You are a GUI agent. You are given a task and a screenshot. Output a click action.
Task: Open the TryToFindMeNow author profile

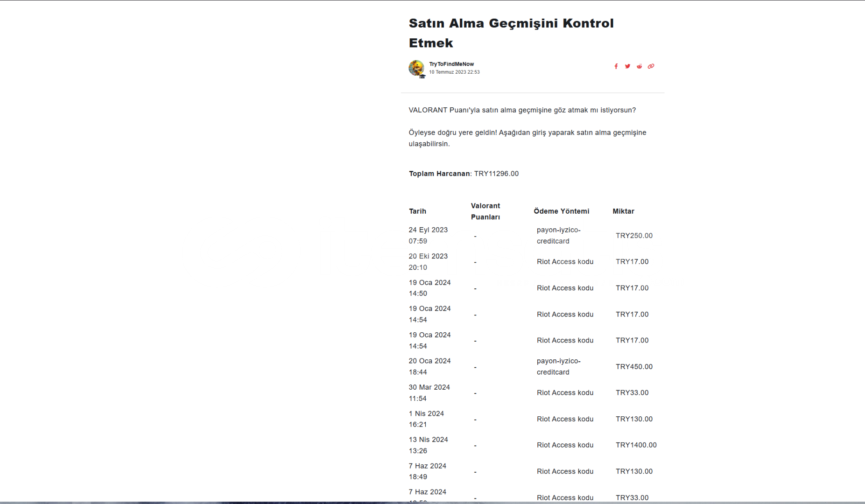click(x=451, y=64)
